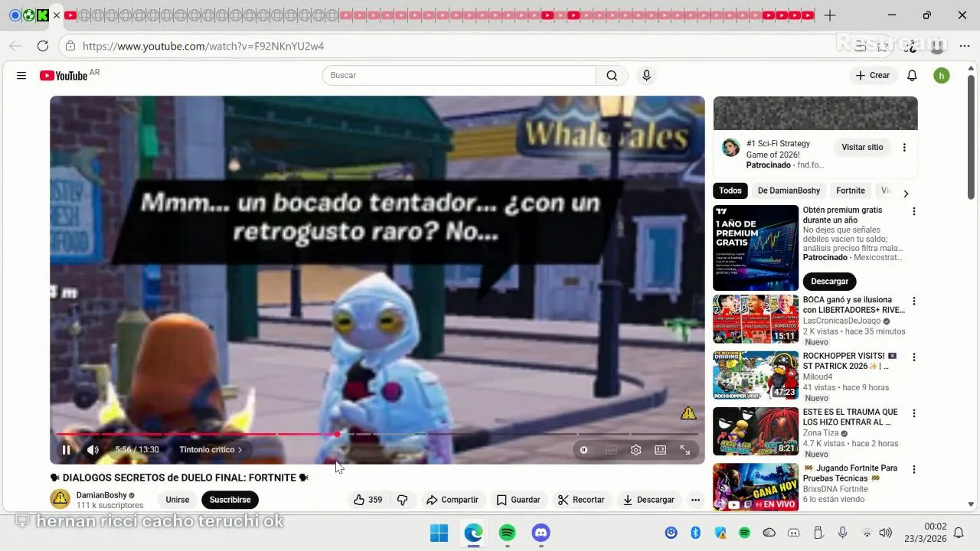Download the video via Descargar

point(648,500)
